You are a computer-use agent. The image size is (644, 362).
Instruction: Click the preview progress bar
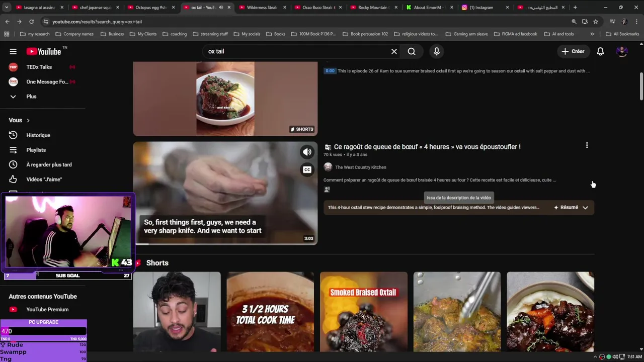pos(225,244)
